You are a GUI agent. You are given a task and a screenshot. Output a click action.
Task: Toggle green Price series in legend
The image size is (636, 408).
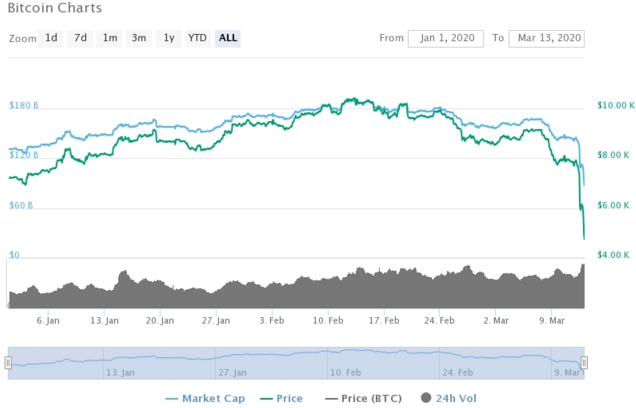[281, 398]
